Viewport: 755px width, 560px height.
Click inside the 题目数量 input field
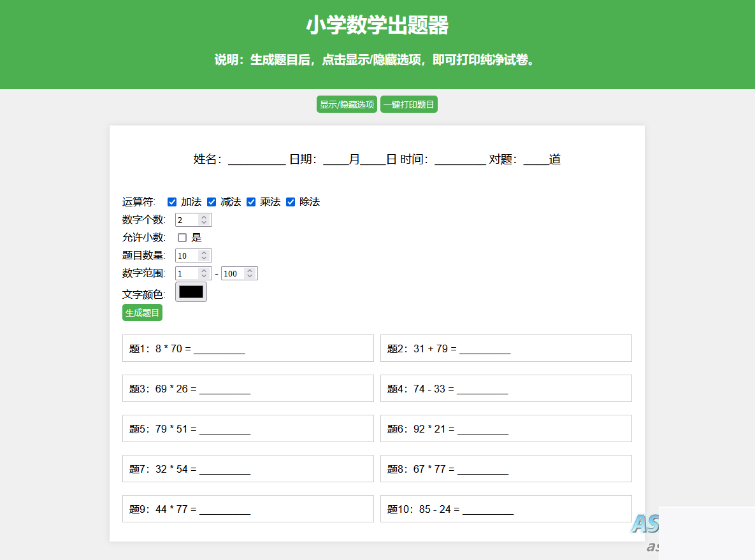coord(186,255)
